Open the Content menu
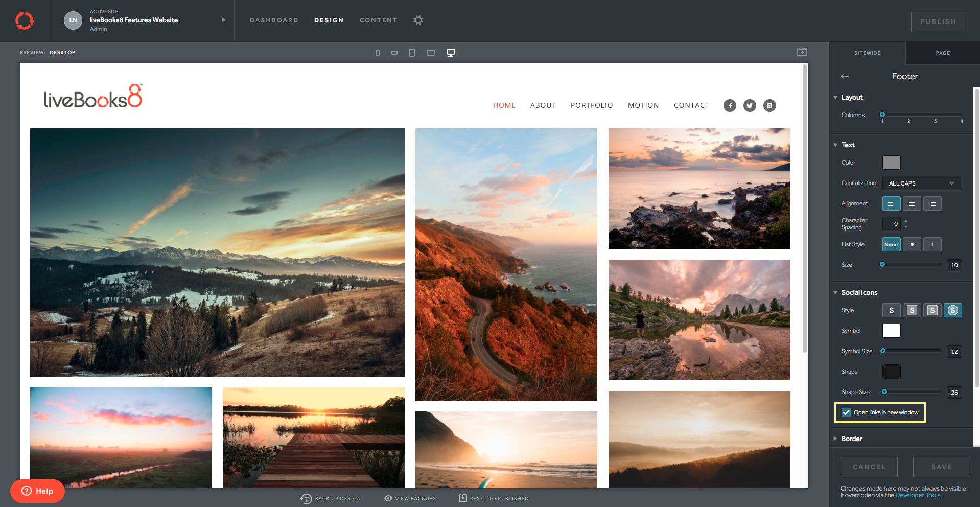 pos(378,20)
